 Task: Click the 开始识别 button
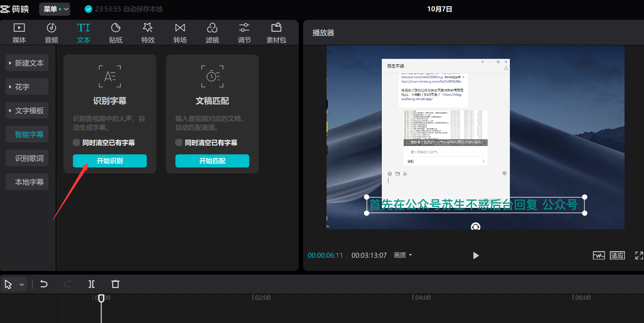point(110,161)
